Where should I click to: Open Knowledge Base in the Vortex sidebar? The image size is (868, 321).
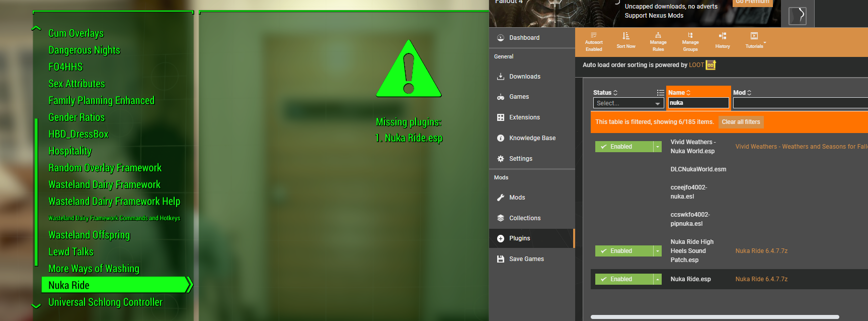532,138
